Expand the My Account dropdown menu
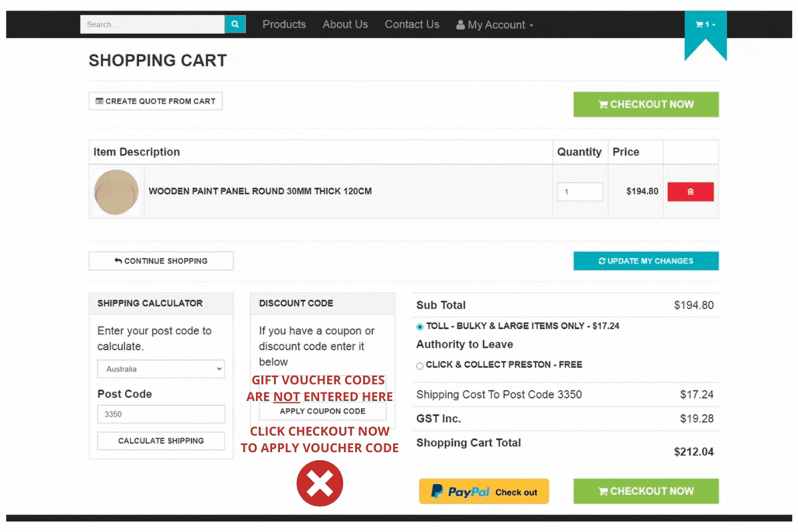 tap(495, 25)
